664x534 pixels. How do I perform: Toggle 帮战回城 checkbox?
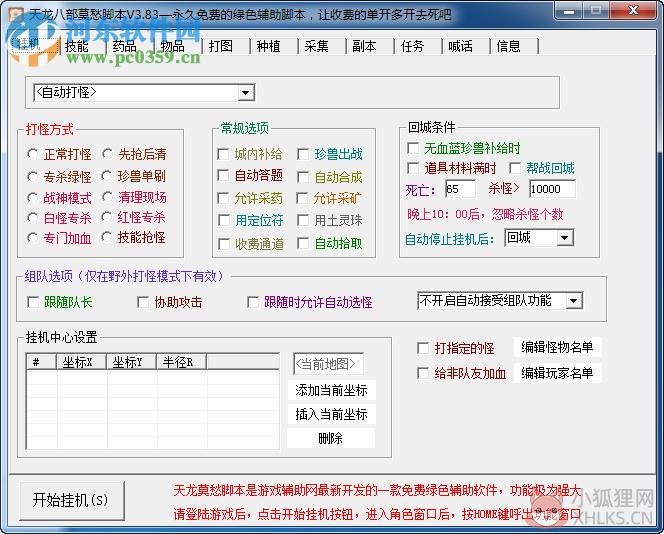[515, 168]
